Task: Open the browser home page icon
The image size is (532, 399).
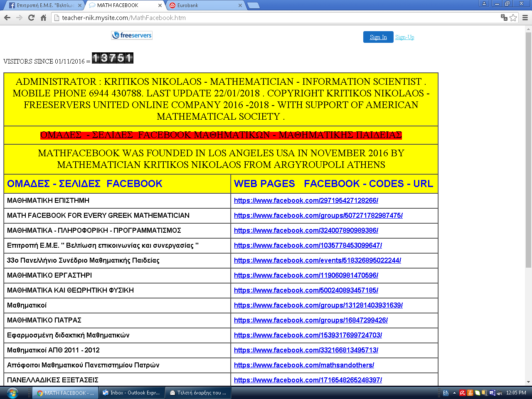Action: (x=43, y=17)
